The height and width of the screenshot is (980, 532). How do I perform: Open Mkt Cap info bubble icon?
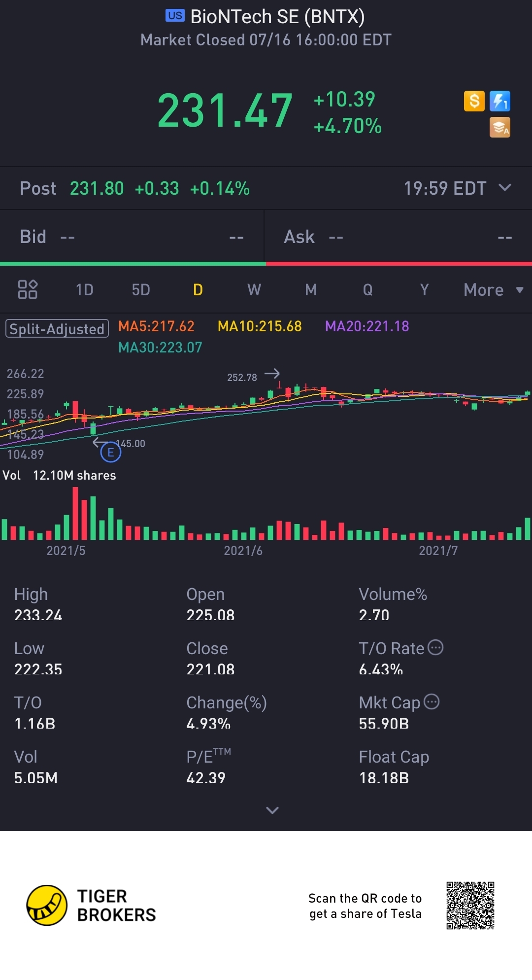(x=432, y=701)
